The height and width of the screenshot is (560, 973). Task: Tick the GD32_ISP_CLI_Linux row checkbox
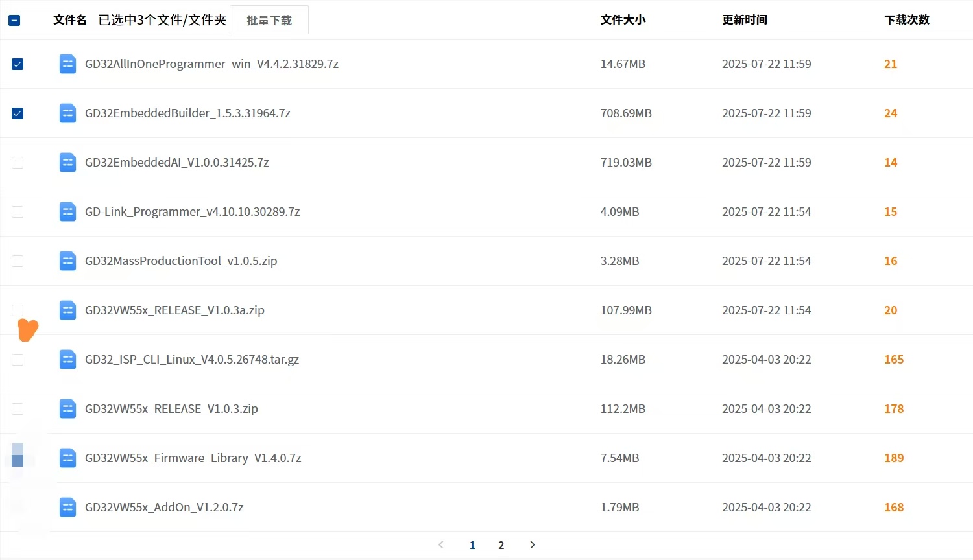pyautogui.click(x=18, y=360)
